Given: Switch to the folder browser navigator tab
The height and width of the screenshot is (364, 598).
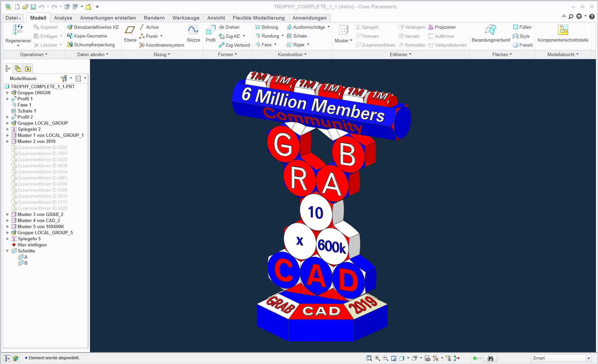Looking at the screenshot, I should coord(18,69).
